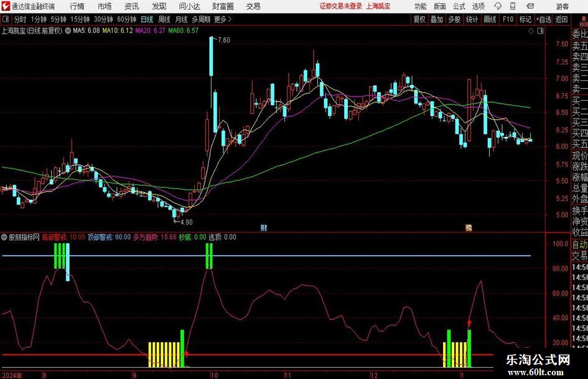Viewport: 588px width, 379px height.
Task: Open the mail envelope icon
Action: (530, 6)
